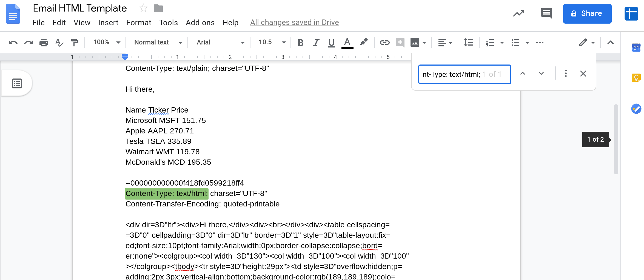Click inside the find search field
This screenshot has width=644, height=280.
[x=465, y=74]
